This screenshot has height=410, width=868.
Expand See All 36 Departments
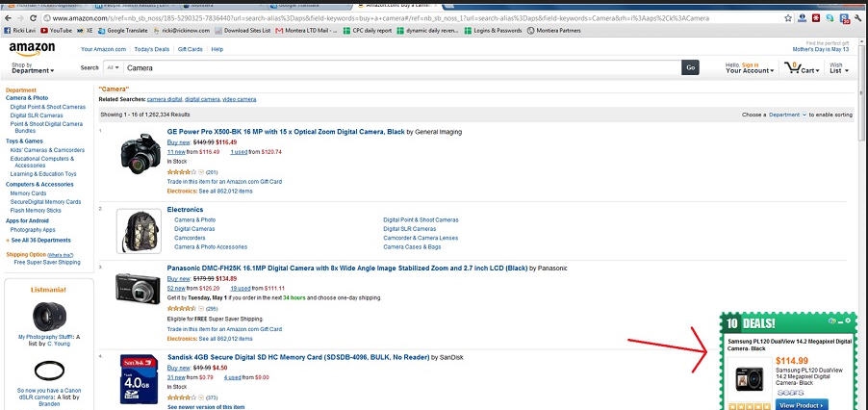38,241
